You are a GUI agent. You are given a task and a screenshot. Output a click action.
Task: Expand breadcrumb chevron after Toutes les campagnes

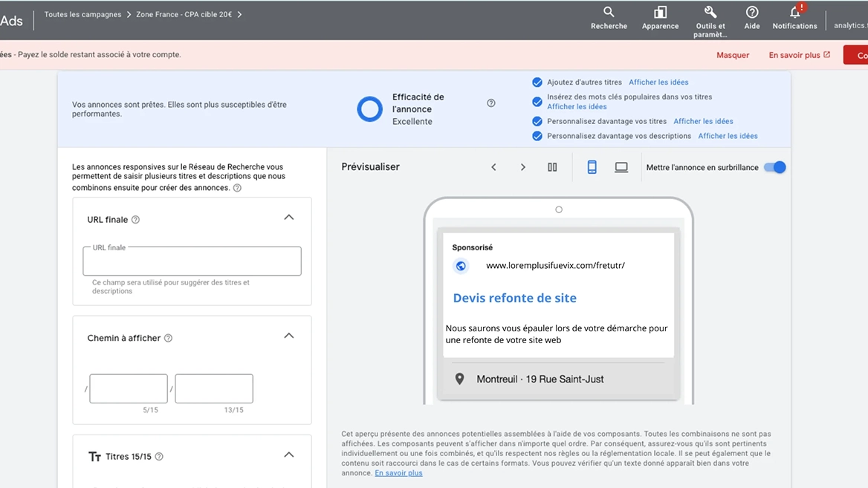(129, 14)
